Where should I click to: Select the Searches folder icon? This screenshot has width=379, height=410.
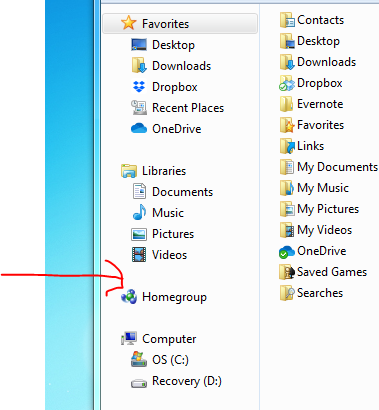[x=287, y=293]
